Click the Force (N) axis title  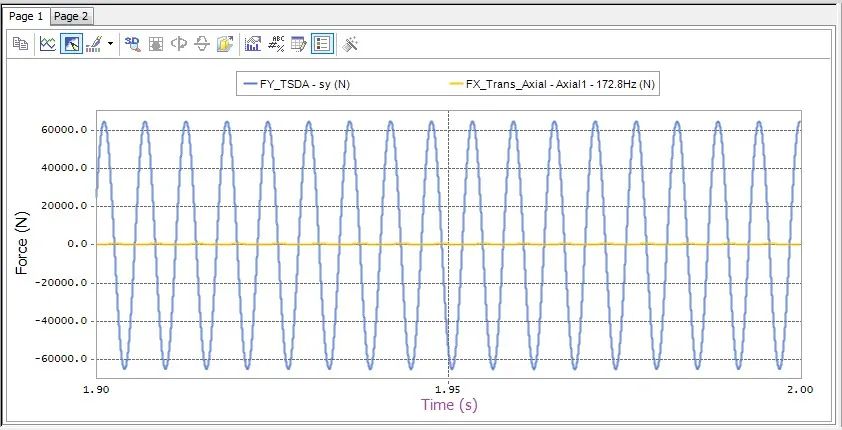click(21, 243)
